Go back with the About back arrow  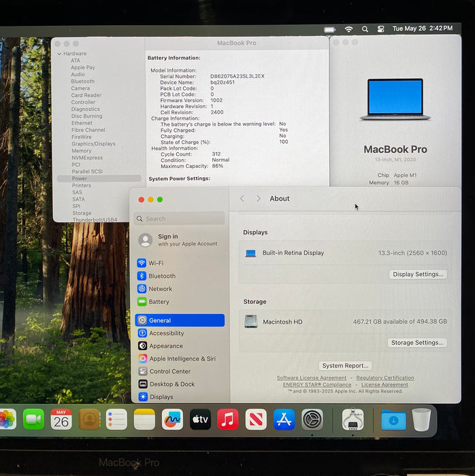point(242,199)
